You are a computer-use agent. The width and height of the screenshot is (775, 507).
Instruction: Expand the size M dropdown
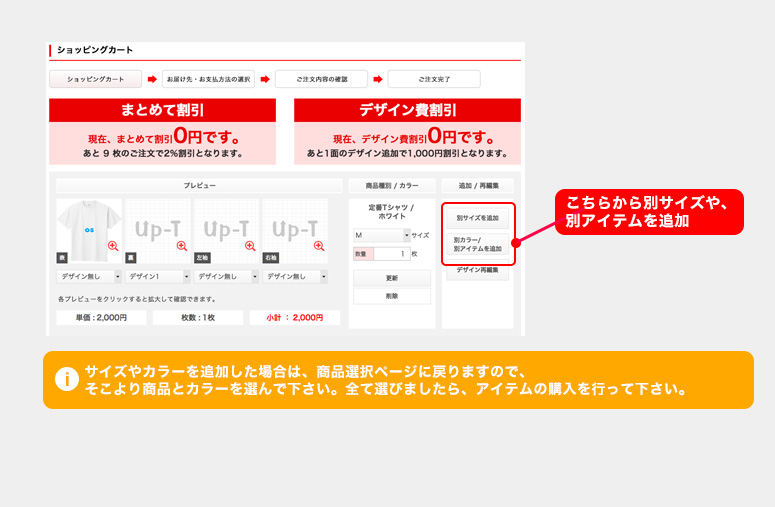[x=381, y=235]
